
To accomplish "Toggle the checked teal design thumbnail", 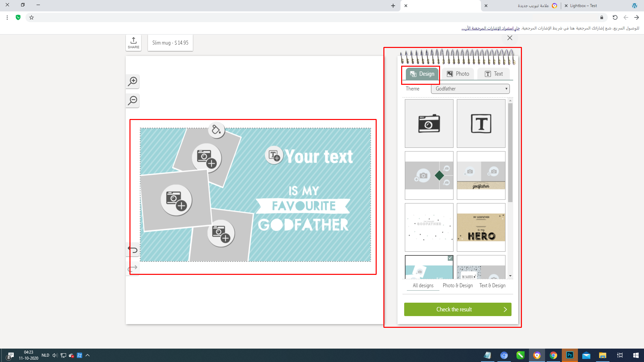I will point(429,267).
